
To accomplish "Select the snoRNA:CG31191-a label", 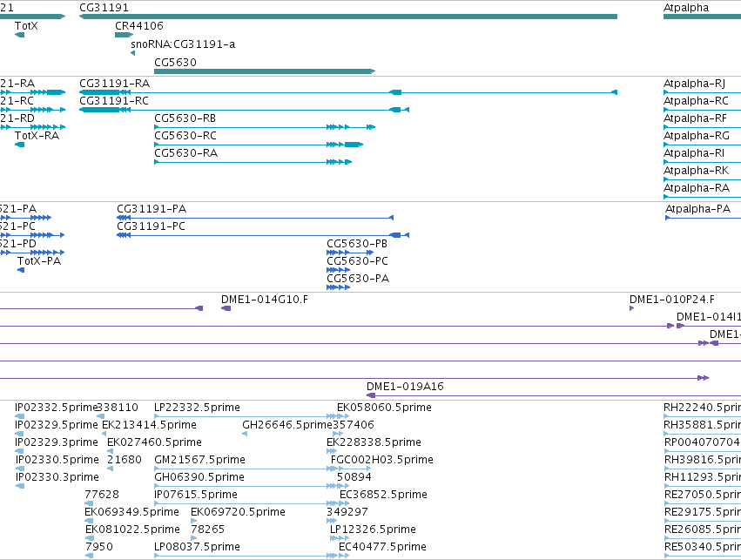I will point(183,44).
